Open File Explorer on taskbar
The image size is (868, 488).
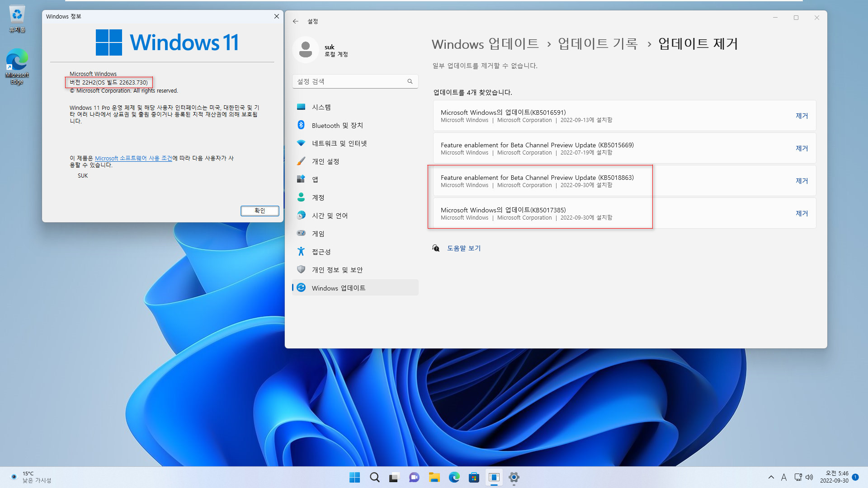[x=434, y=477]
